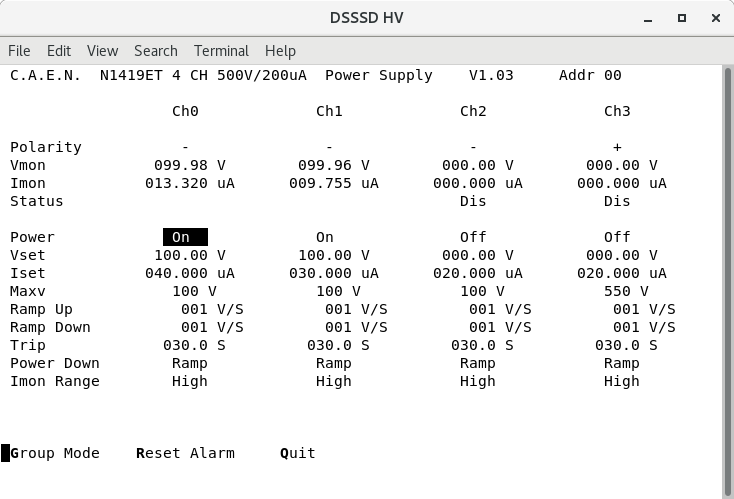Viewport: 734px width, 499px height.
Task: Click Ch0 Vmon reading 099.98 V
Action: coord(190,165)
